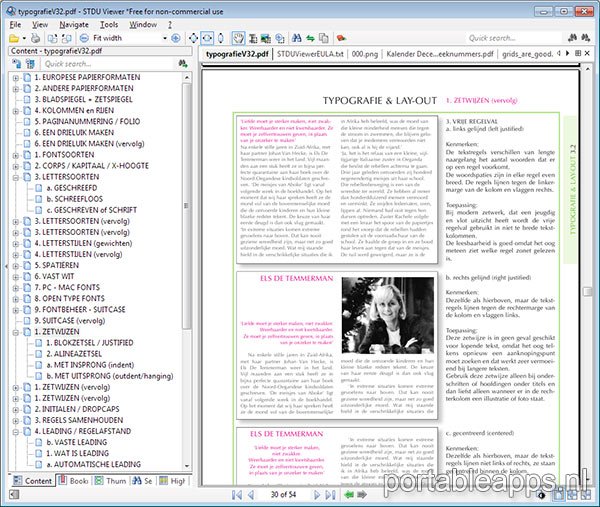Click the expand all contents icon
Screen dimensions: 600x507
point(16,64)
